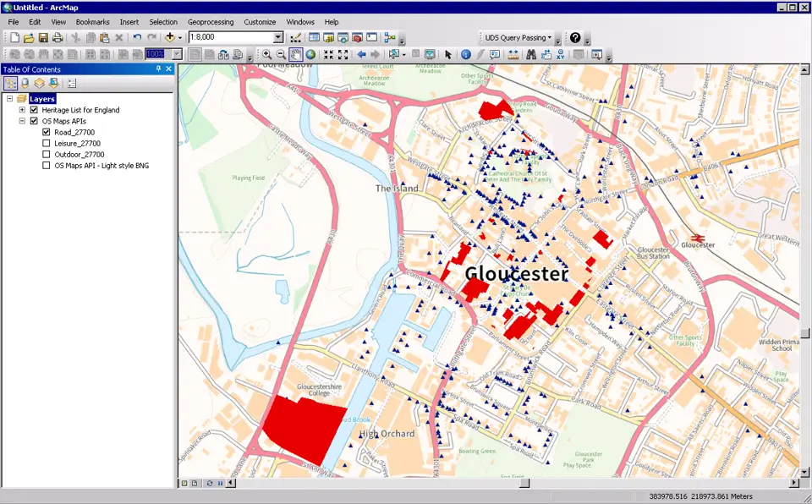Click the coordinates readout in status bar
The image size is (812, 504).
[700, 496]
